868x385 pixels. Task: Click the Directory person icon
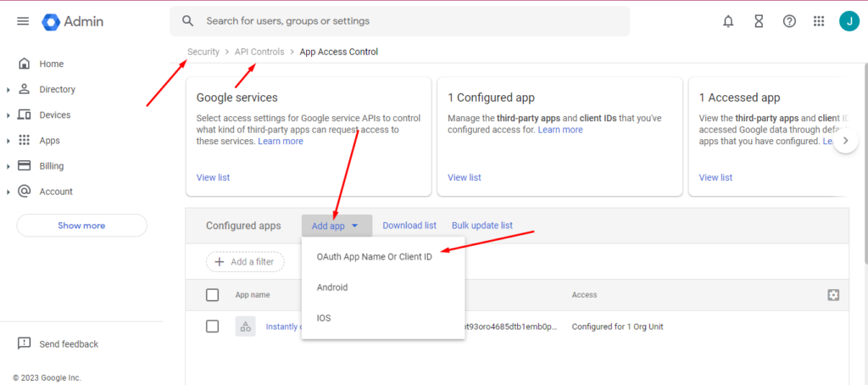[x=24, y=89]
